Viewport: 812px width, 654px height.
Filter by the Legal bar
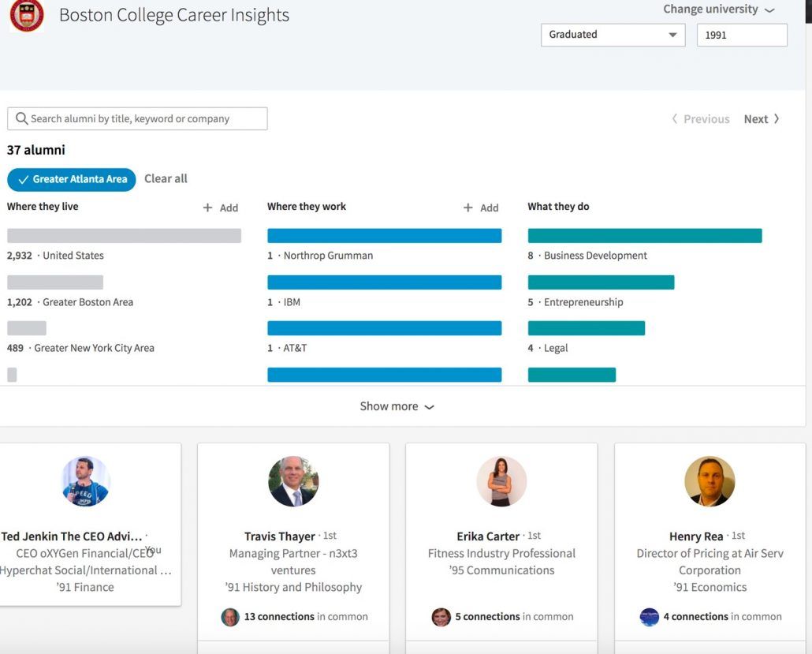click(587, 328)
